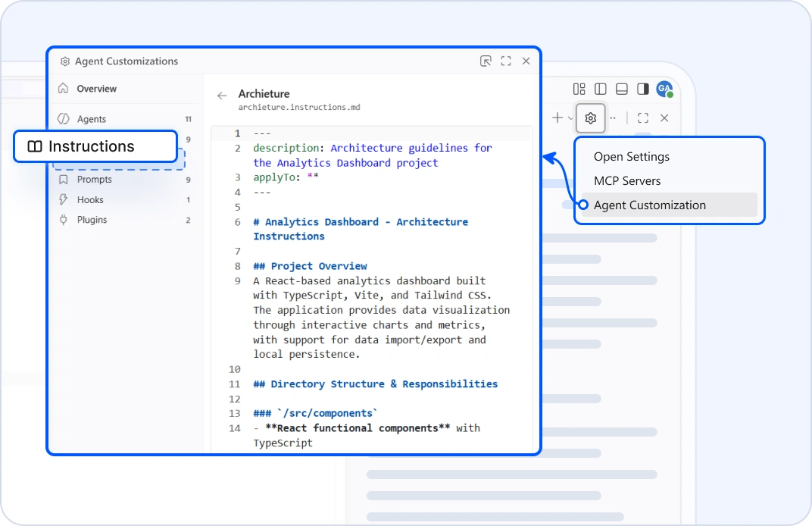Click the description line in editor

point(373,155)
